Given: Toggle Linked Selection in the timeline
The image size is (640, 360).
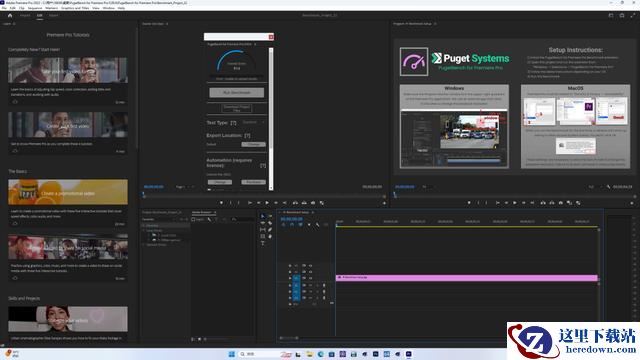Looking at the screenshot, I should tap(300, 224).
